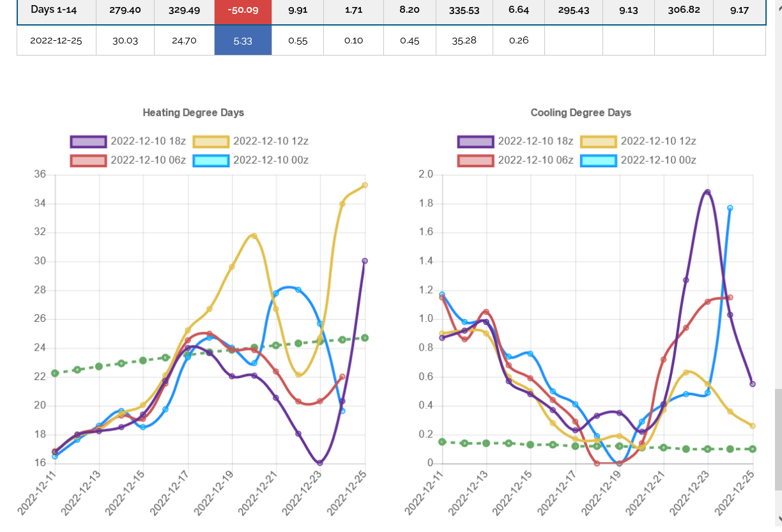Viewport: 782px width, 532px height.
Task: Click the blue 00z swatch in Cooling legend
Action: (x=598, y=160)
